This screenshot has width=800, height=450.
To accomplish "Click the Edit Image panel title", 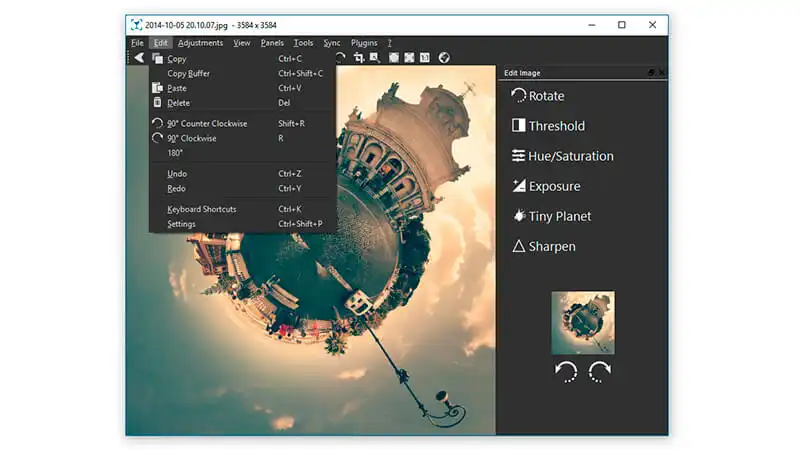I will click(x=522, y=73).
